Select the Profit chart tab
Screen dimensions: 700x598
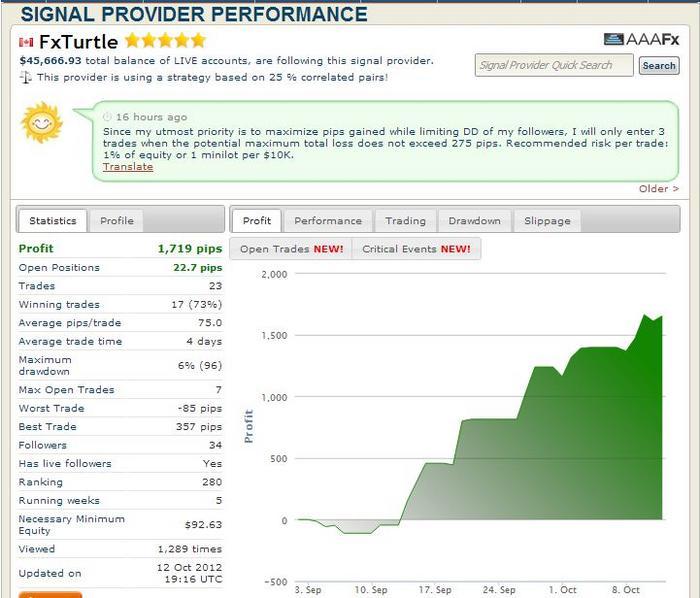[x=257, y=220]
